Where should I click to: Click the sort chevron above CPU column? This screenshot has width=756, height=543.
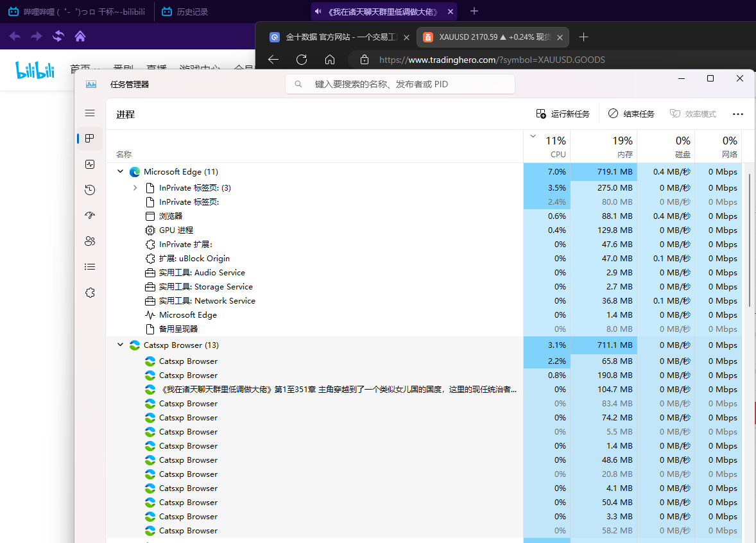point(533,136)
